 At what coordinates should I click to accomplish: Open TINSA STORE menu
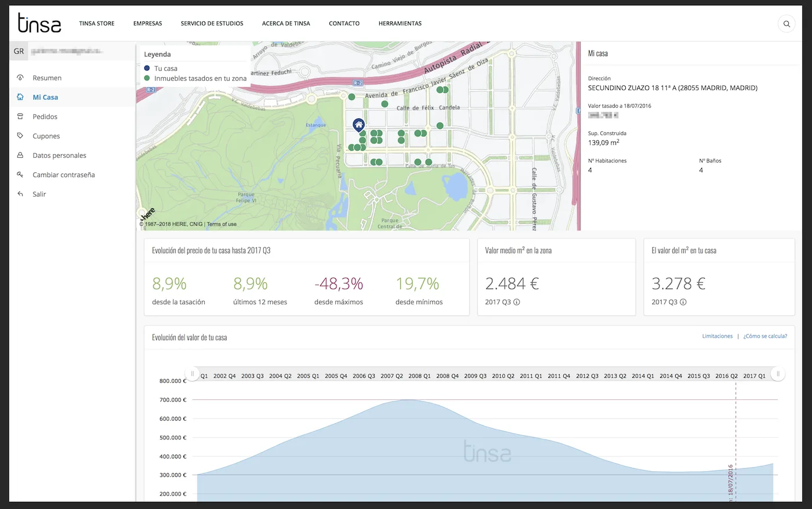pyautogui.click(x=97, y=24)
